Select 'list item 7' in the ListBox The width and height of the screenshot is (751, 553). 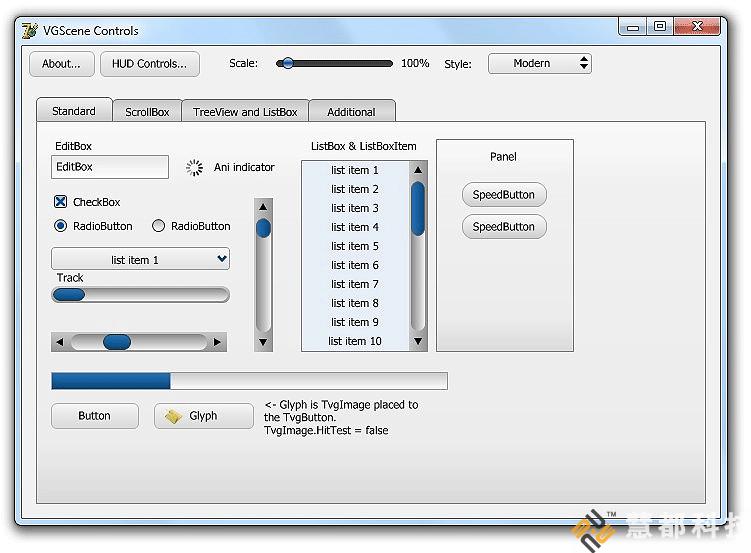(x=355, y=284)
